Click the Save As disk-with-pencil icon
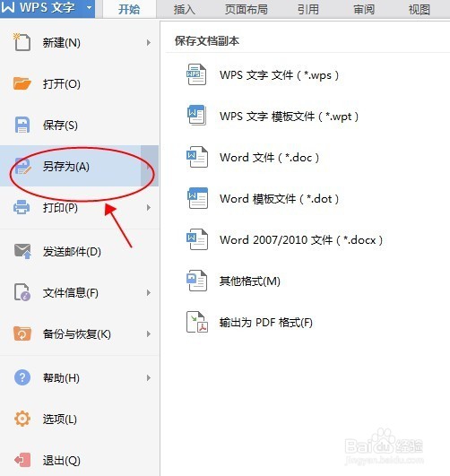This screenshot has height=476, width=450. tap(22, 166)
